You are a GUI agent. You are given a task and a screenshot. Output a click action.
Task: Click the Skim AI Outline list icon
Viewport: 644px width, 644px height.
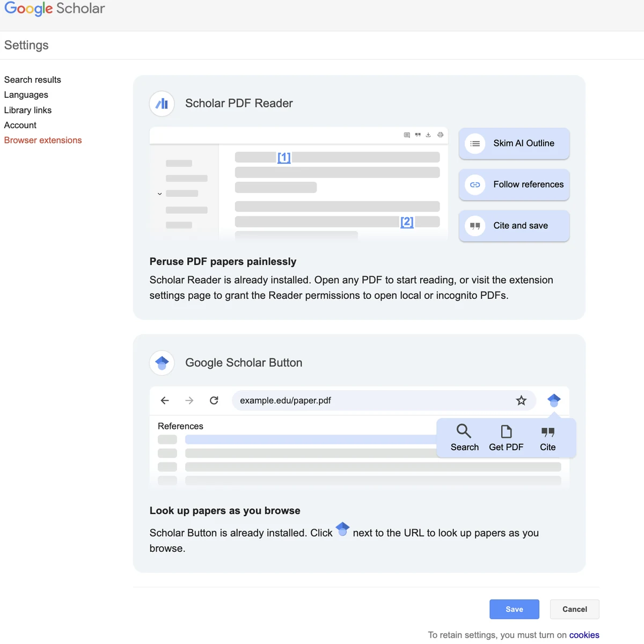(475, 143)
